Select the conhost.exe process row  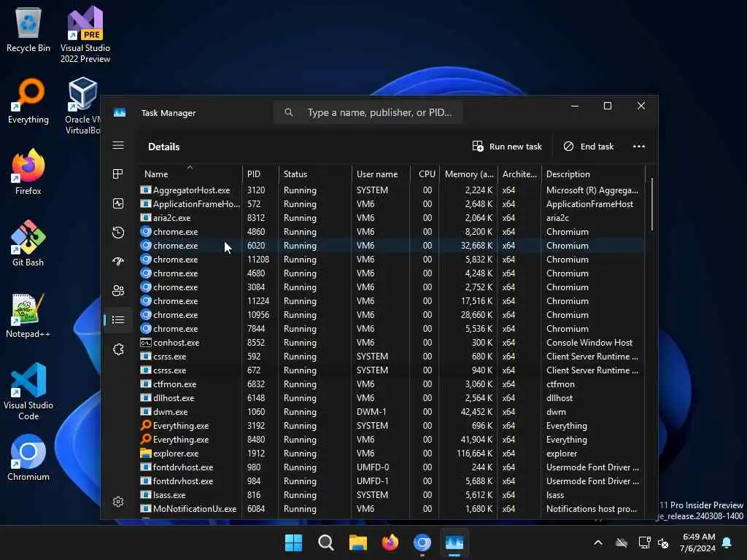[x=392, y=343]
